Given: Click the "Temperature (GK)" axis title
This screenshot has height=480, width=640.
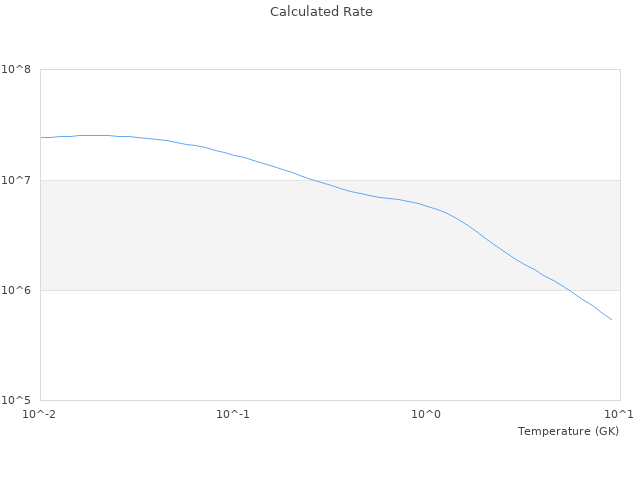Looking at the screenshot, I should point(568,431).
